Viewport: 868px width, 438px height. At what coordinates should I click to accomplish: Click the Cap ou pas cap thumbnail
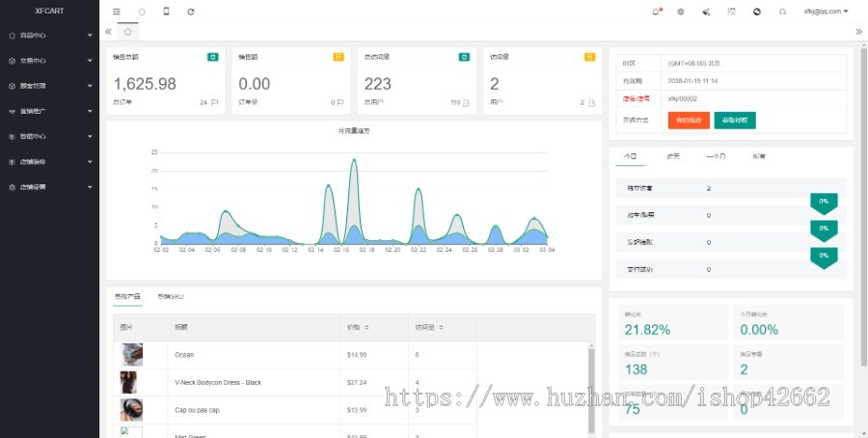(x=132, y=410)
